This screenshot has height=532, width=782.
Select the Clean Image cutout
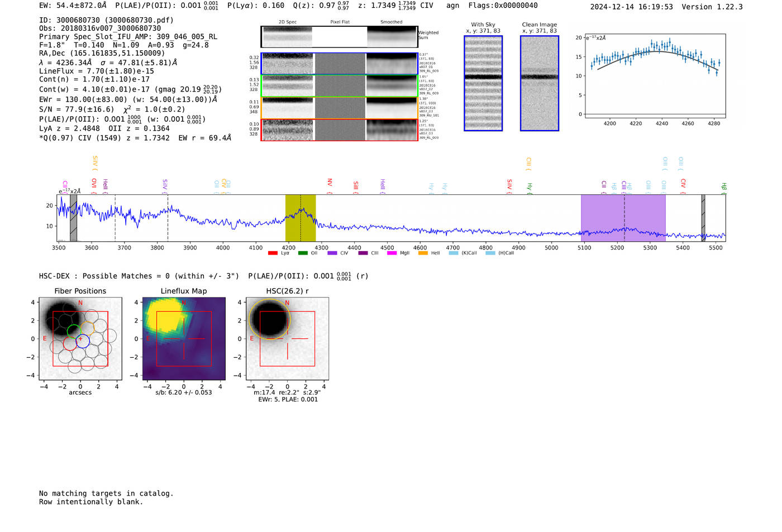click(540, 83)
